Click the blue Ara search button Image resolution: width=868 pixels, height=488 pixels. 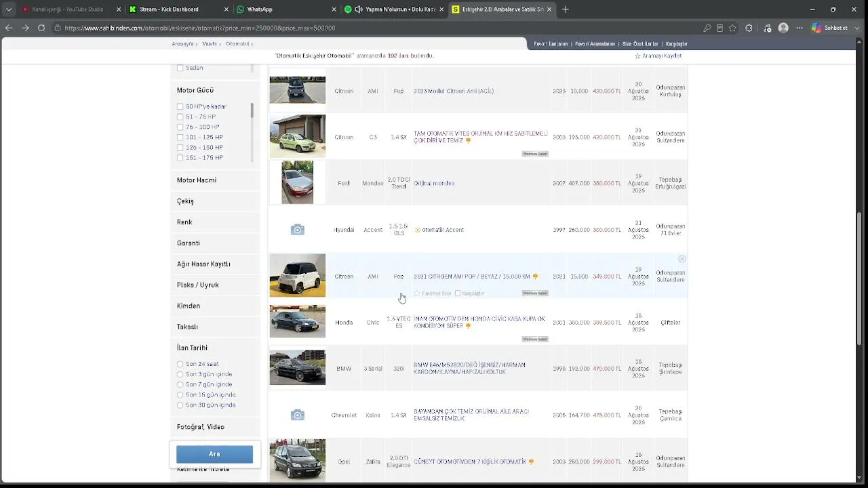[x=214, y=454]
